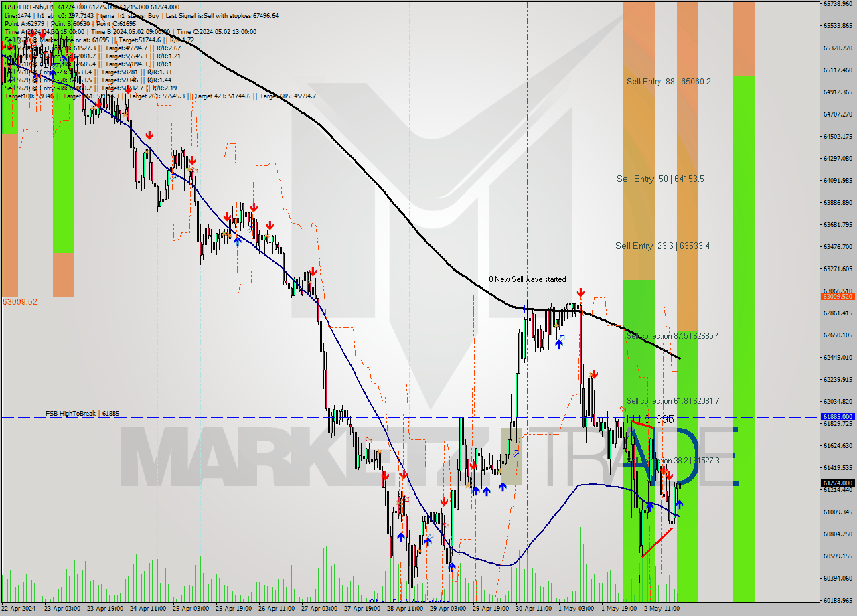
Task: Click the 64707.270 price axis label
Action: pos(837,114)
